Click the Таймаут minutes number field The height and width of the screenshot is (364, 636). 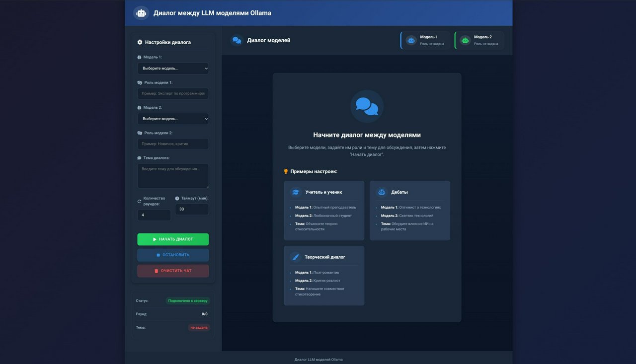pos(192,209)
